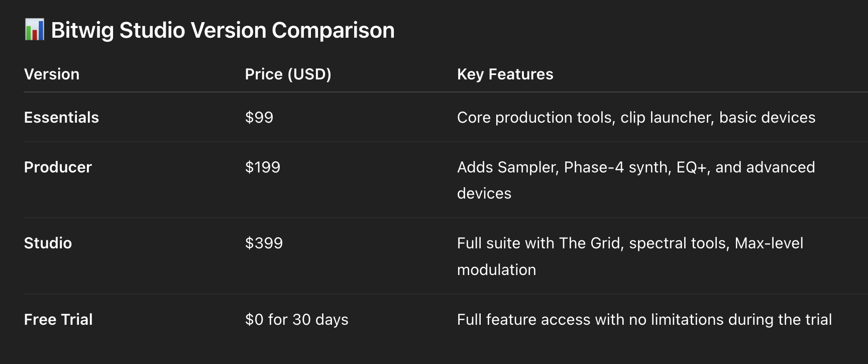The image size is (868, 364).
Task: Click the Bitwig Studio Version Comparison heading
Action: tap(223, 30)
